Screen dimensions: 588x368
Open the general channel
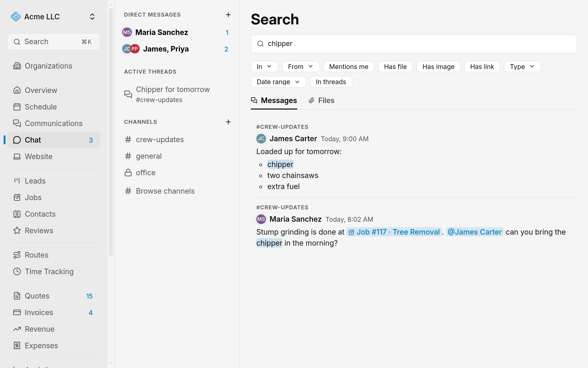coord(177,156)
